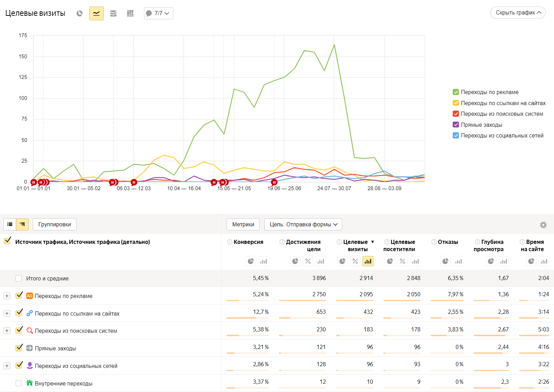Expand the Переходы по рекламе row
This screenshot has width=554, height=392.
pyautogui.click(x=7, y=296)
